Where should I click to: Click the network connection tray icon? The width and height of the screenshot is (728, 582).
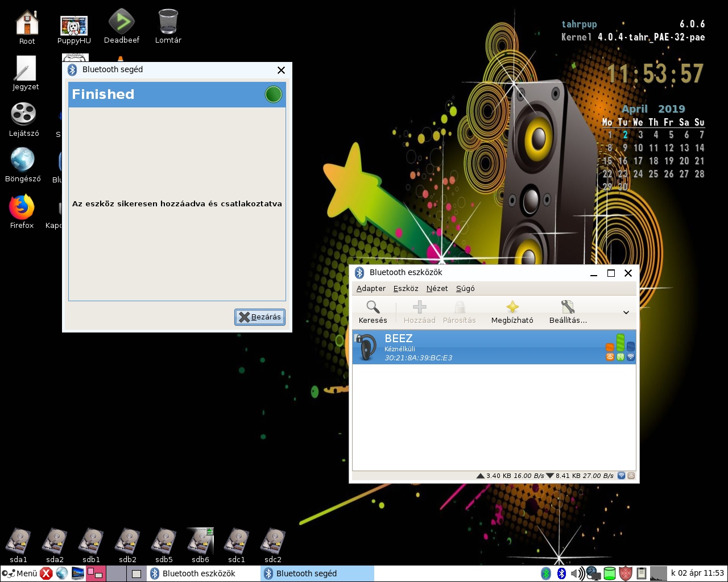[593, 573]
